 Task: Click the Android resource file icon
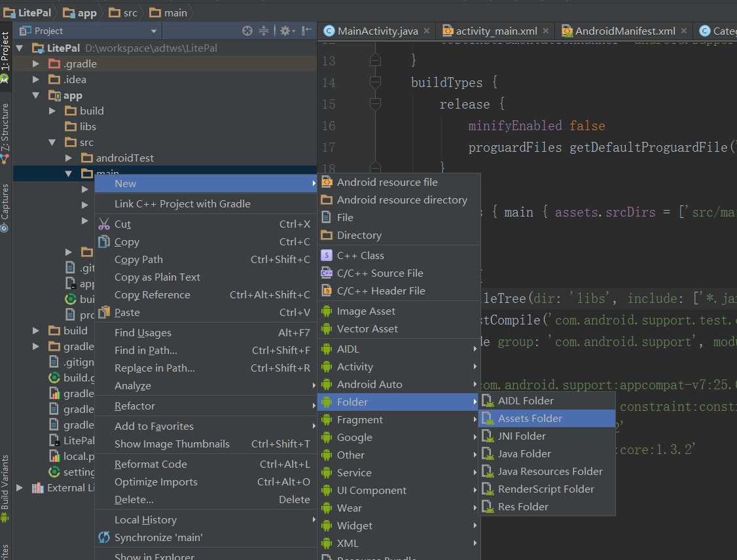[327, 183]
